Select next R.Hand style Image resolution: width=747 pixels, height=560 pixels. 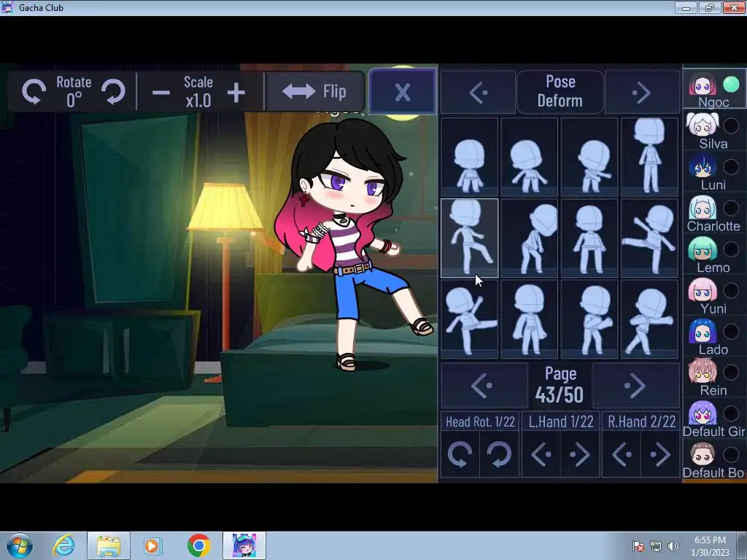[660, 454]
